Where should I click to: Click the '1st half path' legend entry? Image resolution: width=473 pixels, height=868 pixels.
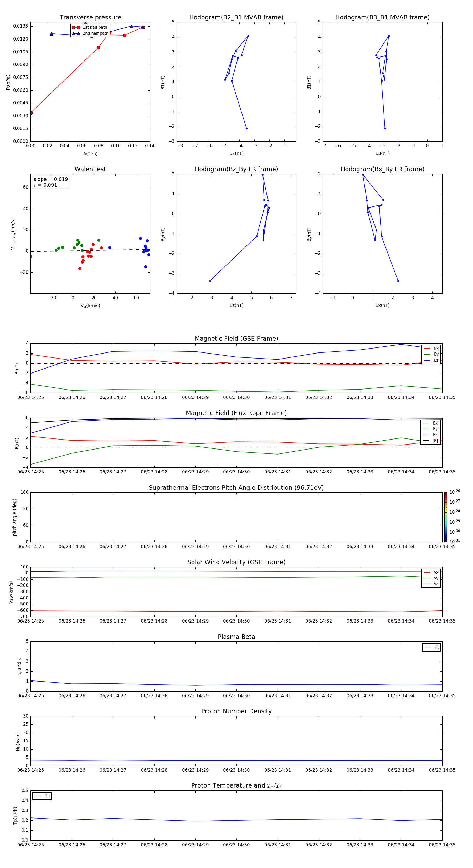90,27
